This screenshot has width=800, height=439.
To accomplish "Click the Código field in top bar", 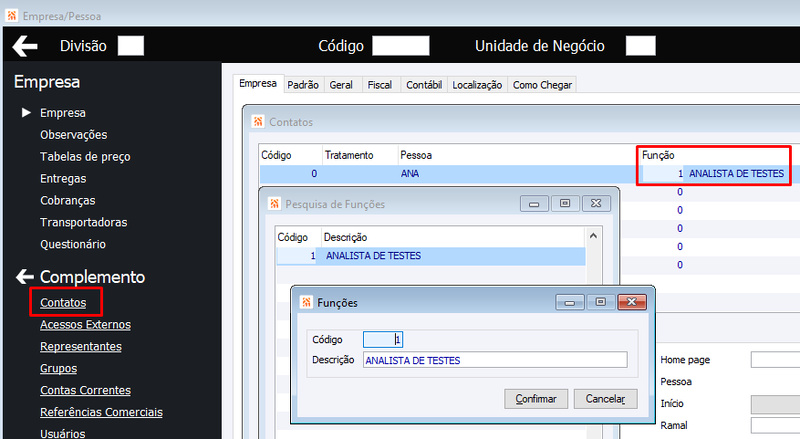I will point(401,45).
